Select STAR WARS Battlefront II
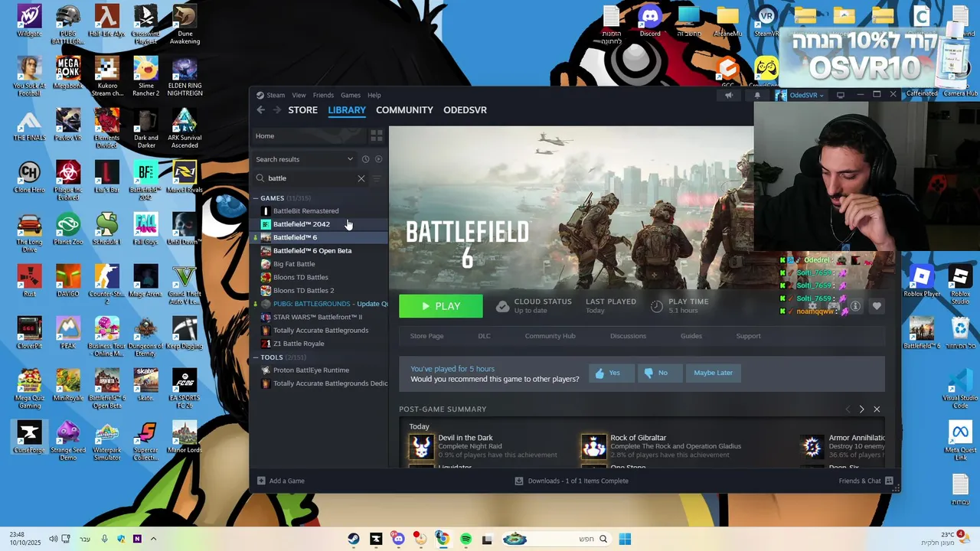Image resolution: width=980 pixels, height=551 pixels. (x=318, y=317)
